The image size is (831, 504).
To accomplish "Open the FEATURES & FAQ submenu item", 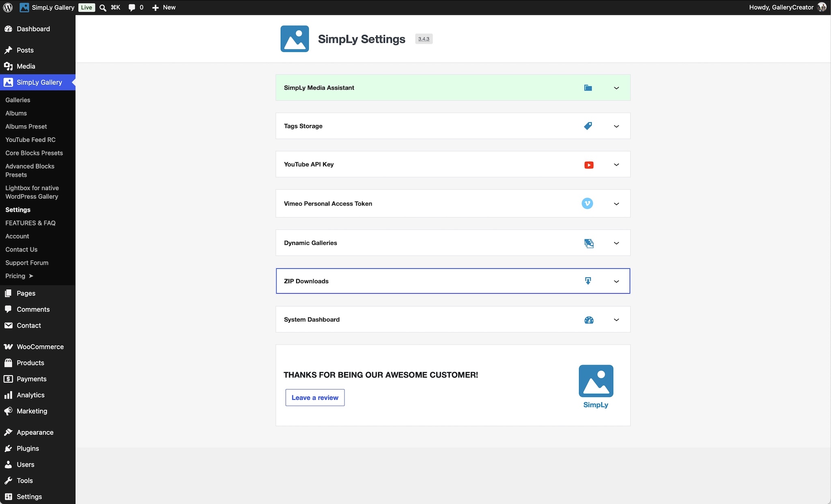I will coord(30,223).
